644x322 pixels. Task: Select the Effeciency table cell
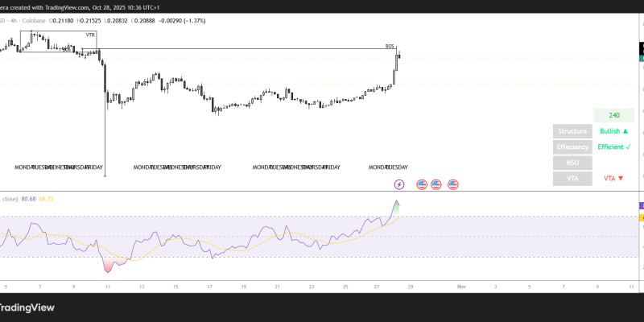tap(572, 147)
